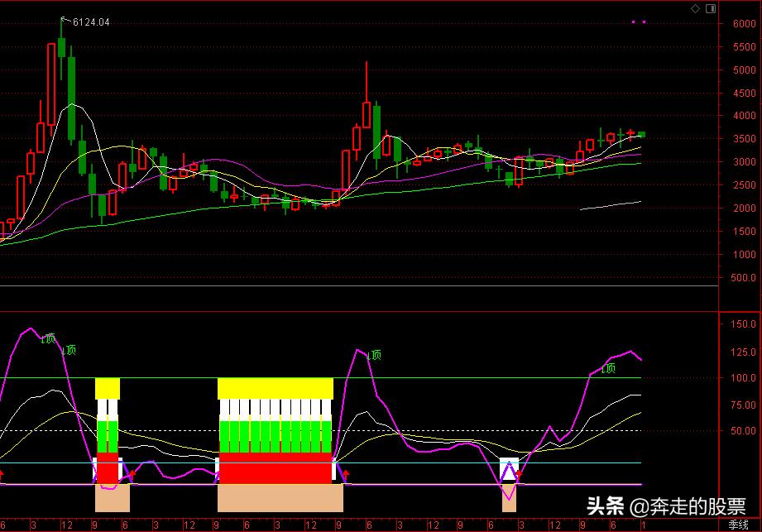762x532 pixels.
Task: Click the 125.0 indicator axis value
Action: coord(744,352)
